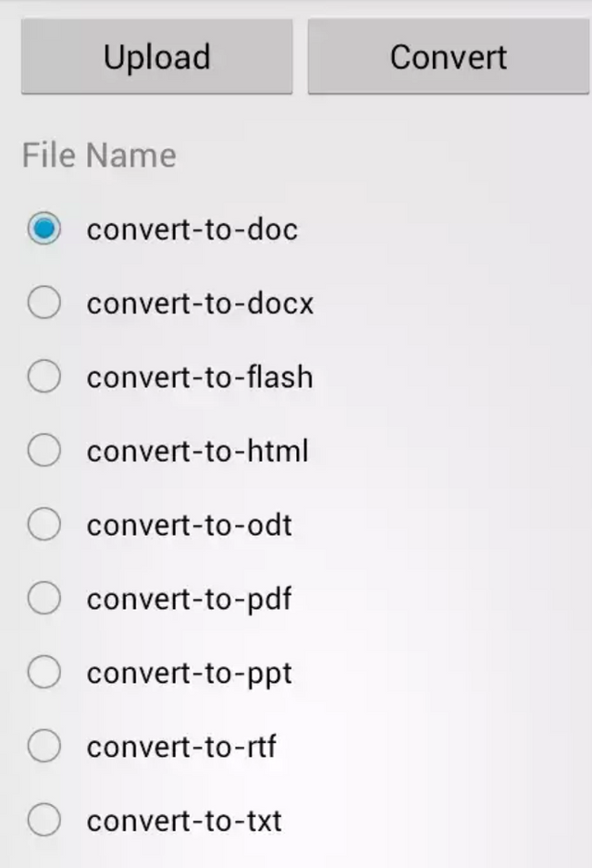Pick the convert-to-odt radio circle
This screenshot has width=592, height=868.
pos(43,525)
